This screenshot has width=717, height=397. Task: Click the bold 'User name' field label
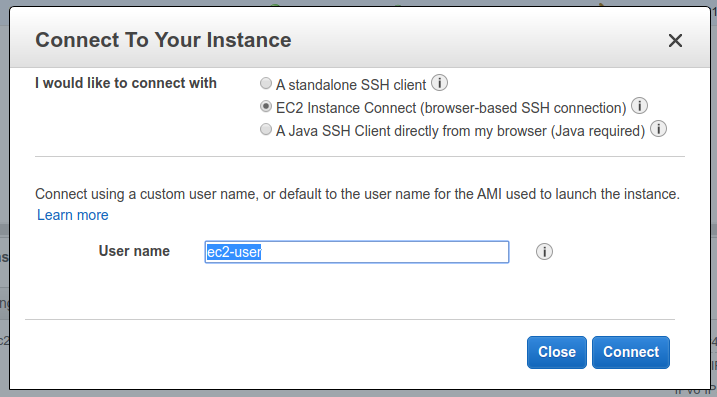134,251
